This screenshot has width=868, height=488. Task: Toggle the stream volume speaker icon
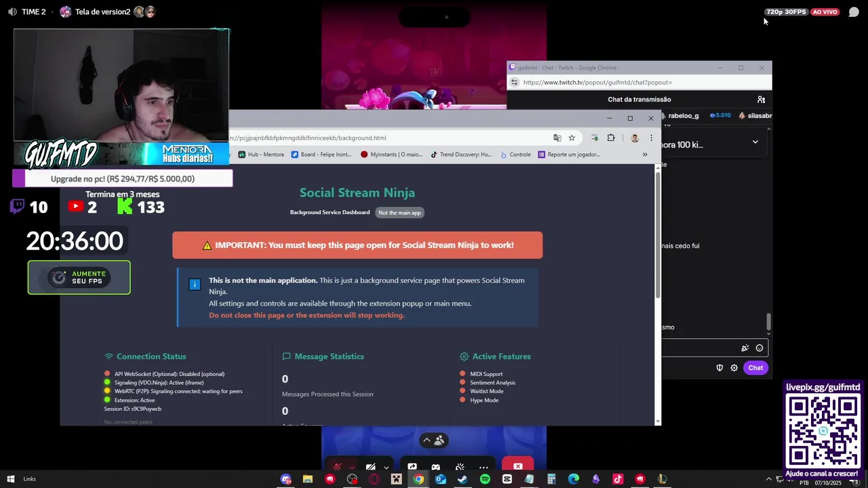[x=12, y=12]
